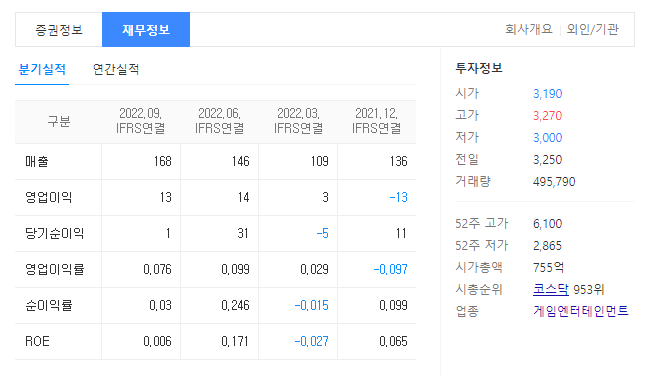Click the 저가 value 3,000
The image size is (662, 376).
tap(548, 138)
